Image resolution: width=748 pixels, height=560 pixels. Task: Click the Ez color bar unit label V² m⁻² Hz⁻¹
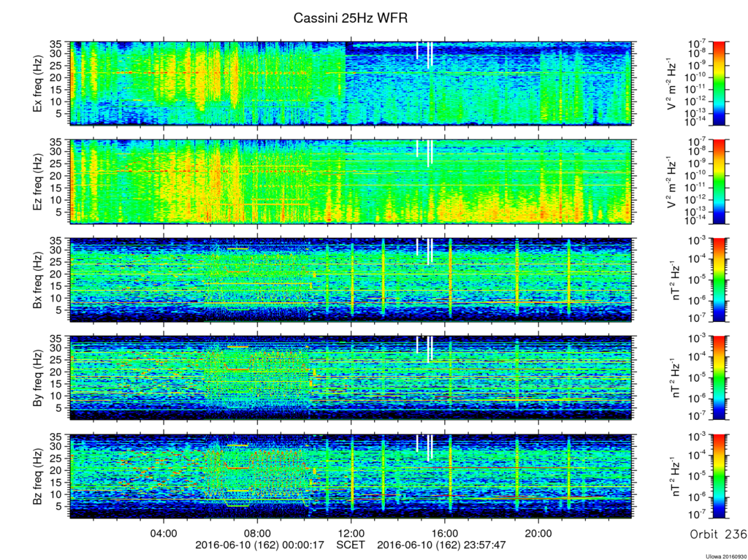(672, 183)
